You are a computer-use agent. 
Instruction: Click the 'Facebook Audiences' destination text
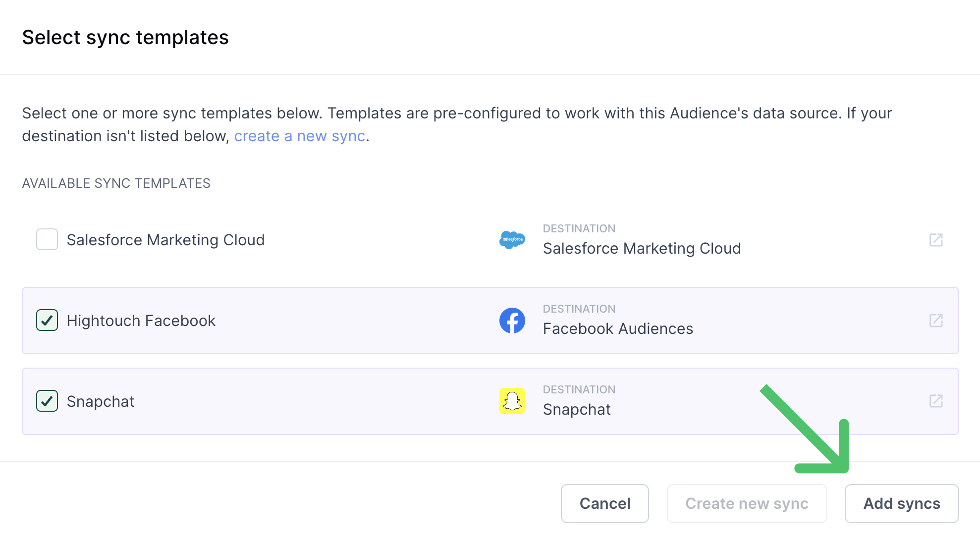coord(618,328)
